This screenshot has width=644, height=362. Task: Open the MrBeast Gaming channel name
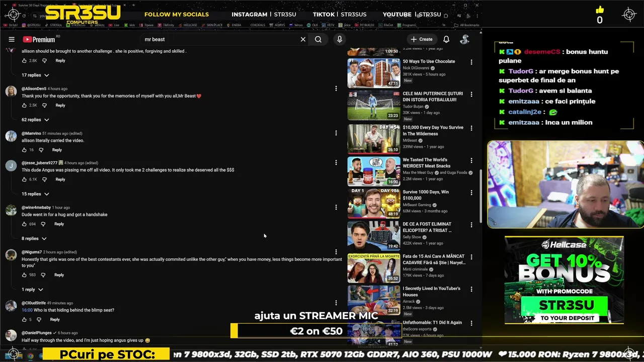[x=417, y=205]
